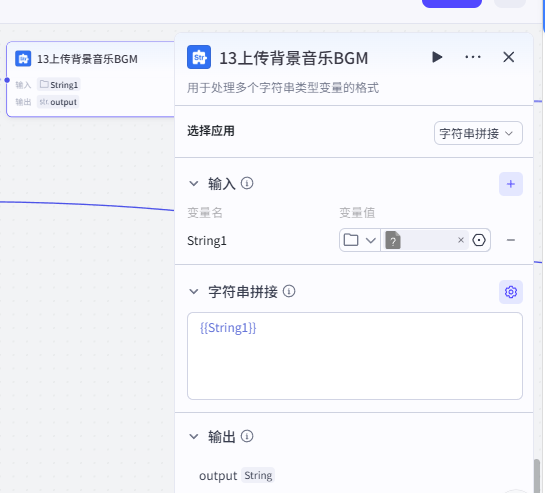Show info tooltip next to 输出

pyautogui.click(x=247, y=436)
